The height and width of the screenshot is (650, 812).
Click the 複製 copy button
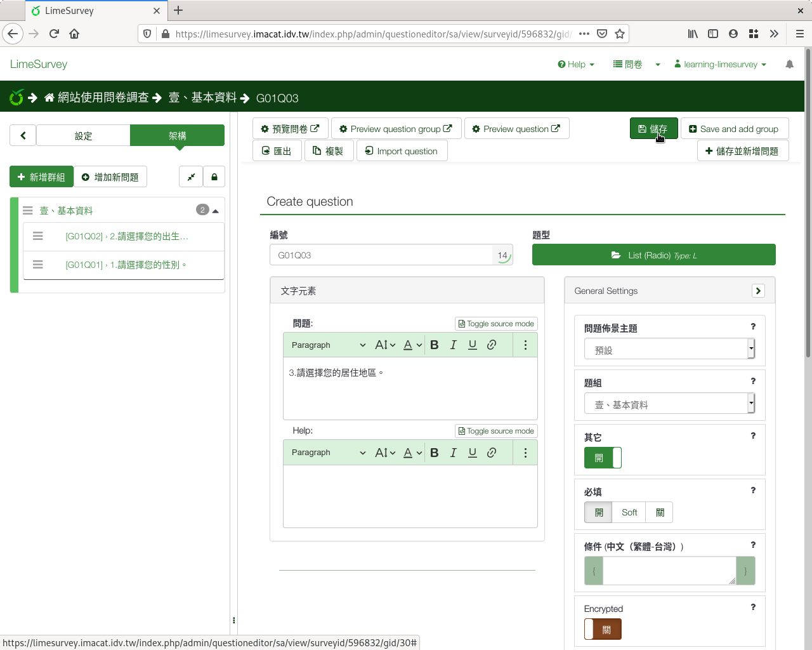(328, 151)
